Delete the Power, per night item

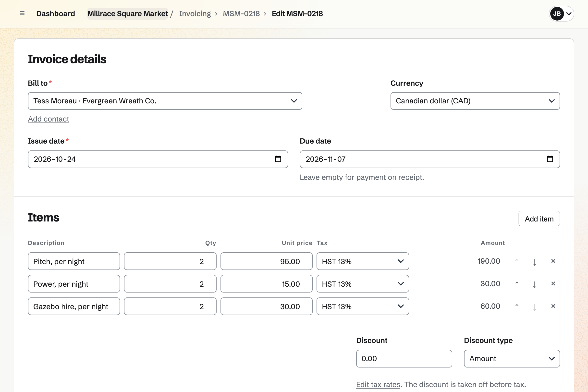pyautogui.click(x=553, y=283)
